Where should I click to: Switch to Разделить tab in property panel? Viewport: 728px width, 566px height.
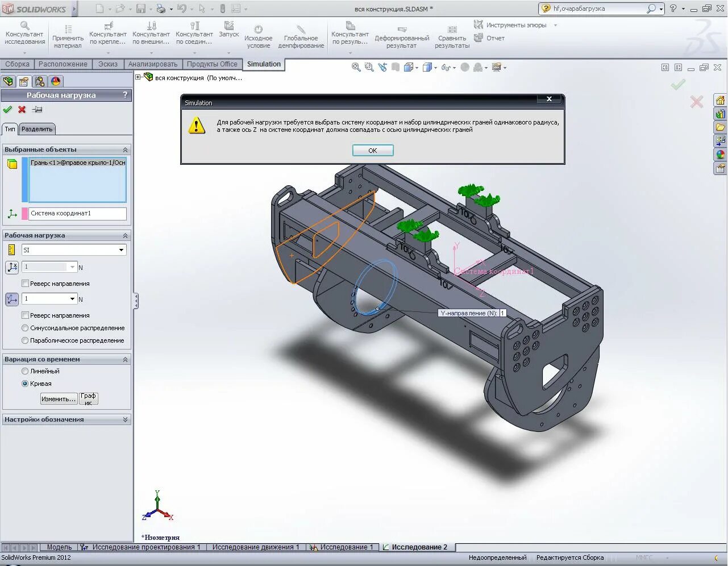point(37,129)
